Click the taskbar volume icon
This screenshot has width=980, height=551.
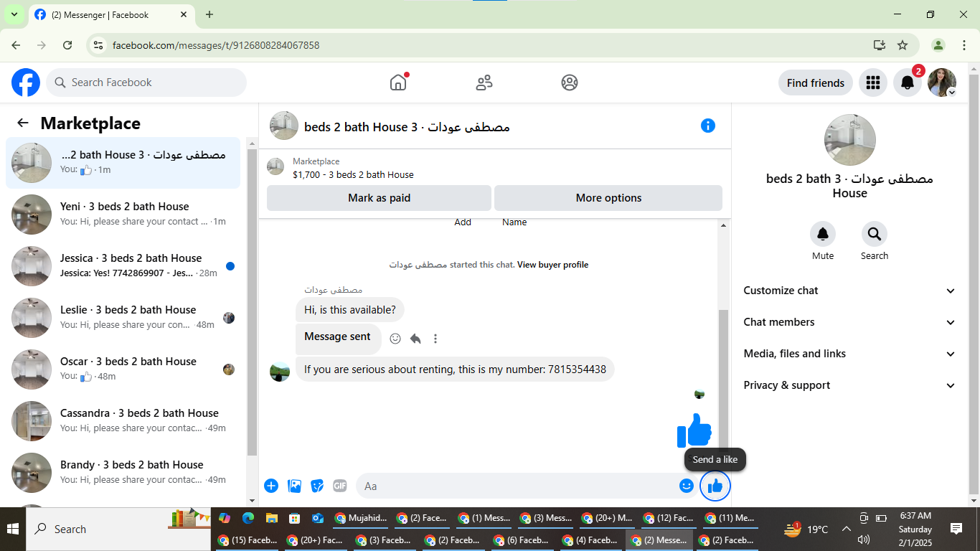(864, 540)
